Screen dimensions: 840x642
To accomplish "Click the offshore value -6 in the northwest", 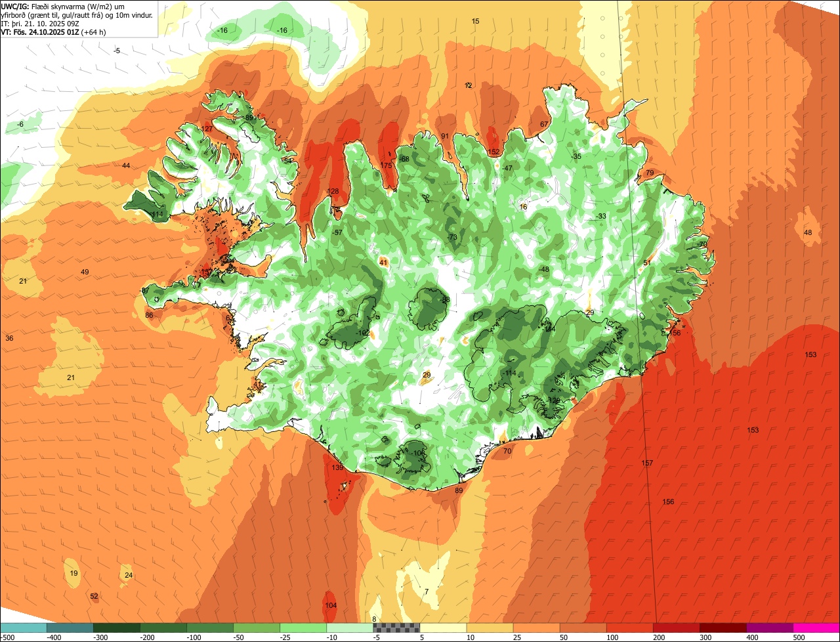I will coord(20,124).
